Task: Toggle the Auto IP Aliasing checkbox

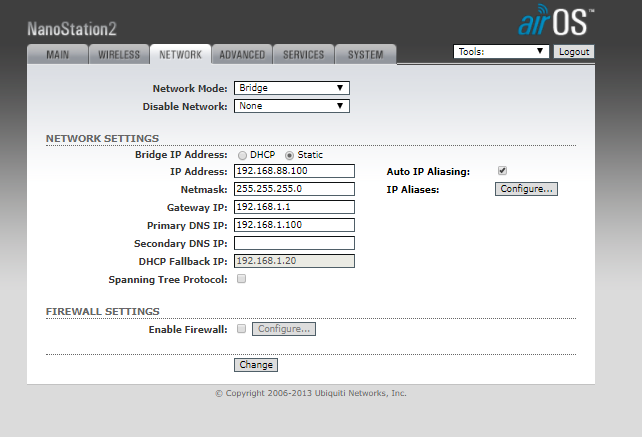Action: click(x=502, y=171)
